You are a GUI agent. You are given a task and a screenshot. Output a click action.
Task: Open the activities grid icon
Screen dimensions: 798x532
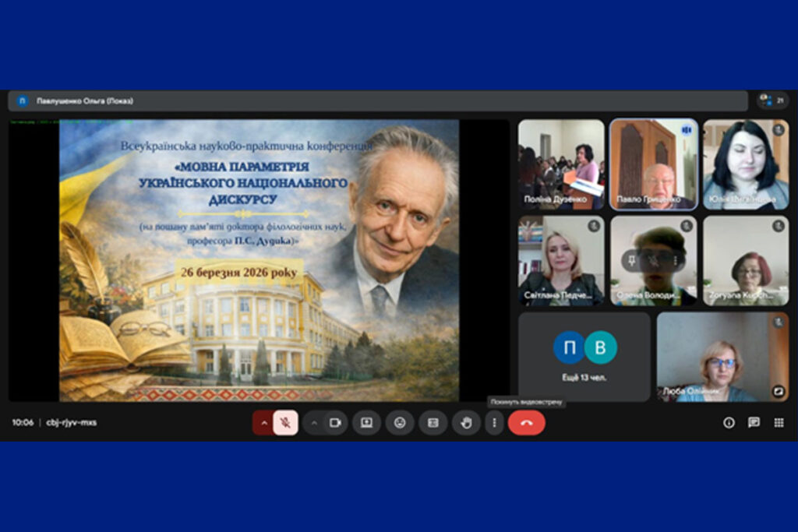[779, 423]
